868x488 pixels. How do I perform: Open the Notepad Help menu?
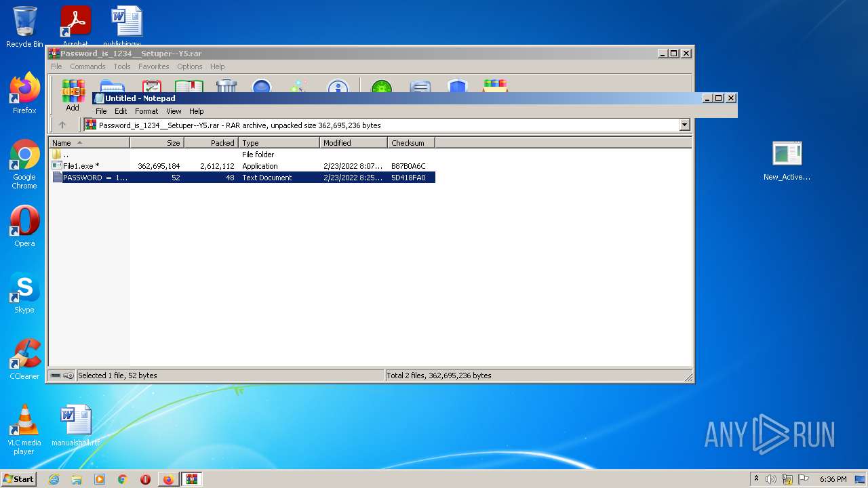[x=196, y=111]
